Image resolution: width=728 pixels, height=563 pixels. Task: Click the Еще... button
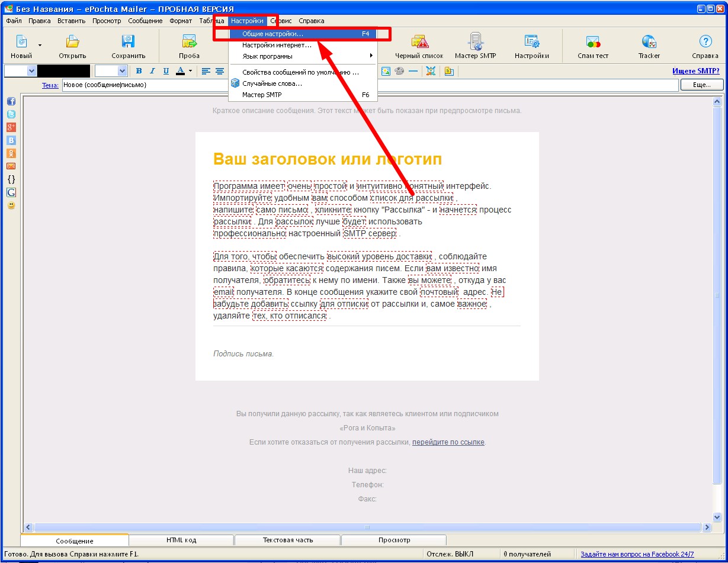pos(702,85)
